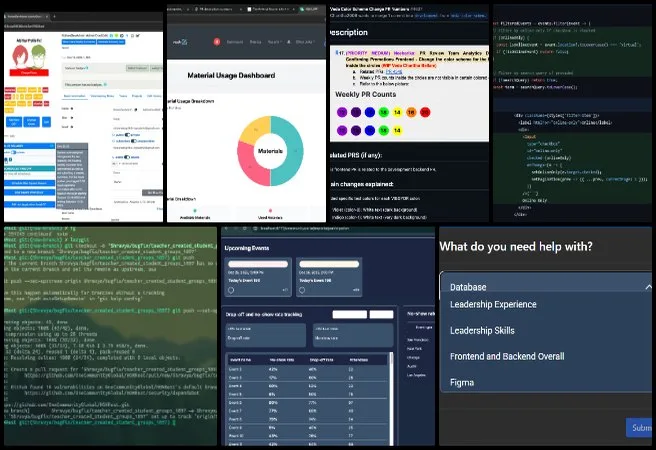This screenshot has height=450, width=656.
Task: Select Figma in the help list
Action: tap(462, 382)
